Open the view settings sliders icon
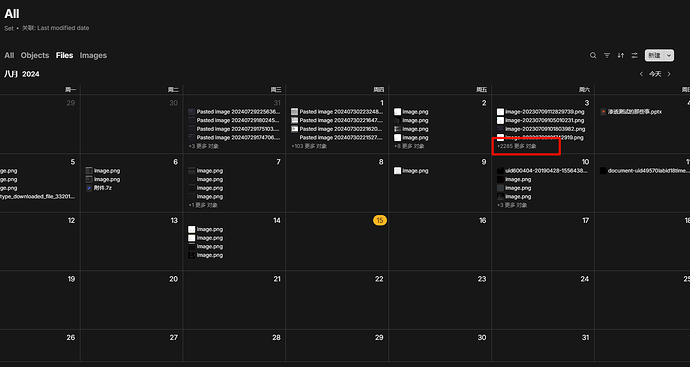The image size is (690, 367). [634, 55]
